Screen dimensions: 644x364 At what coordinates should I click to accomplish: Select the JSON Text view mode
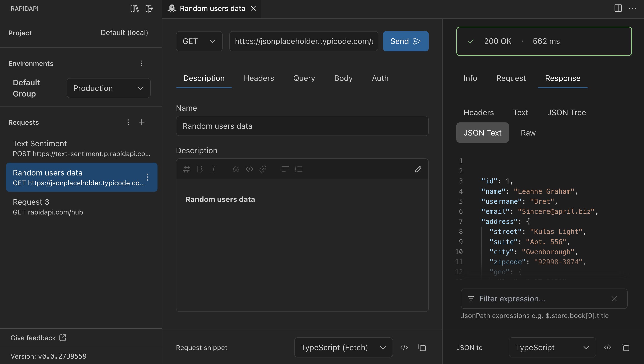click(483, 132)
